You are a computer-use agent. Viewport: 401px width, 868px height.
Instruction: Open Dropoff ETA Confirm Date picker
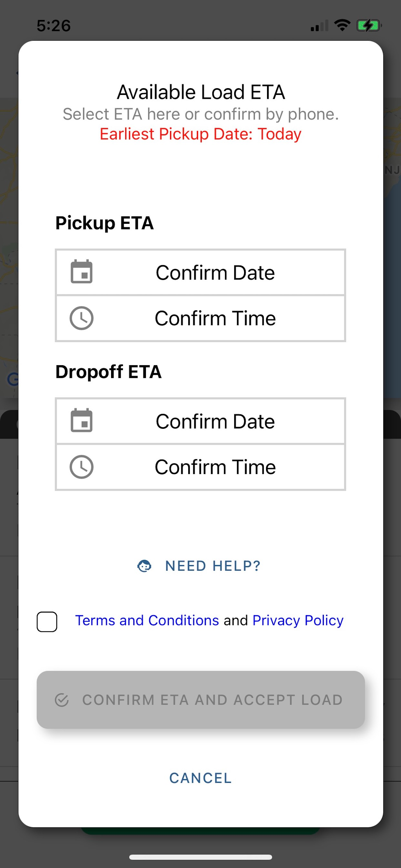coord(215,421)
